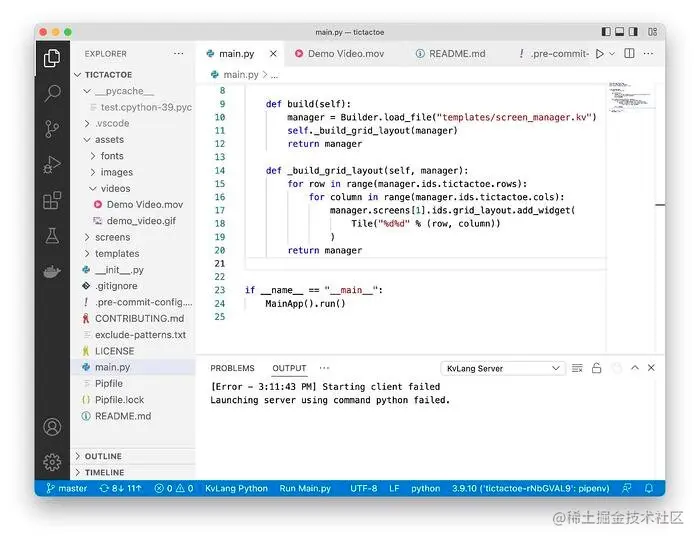Run Python file with play button
Viewport: 700px width, 542px height.
point(600,54)
